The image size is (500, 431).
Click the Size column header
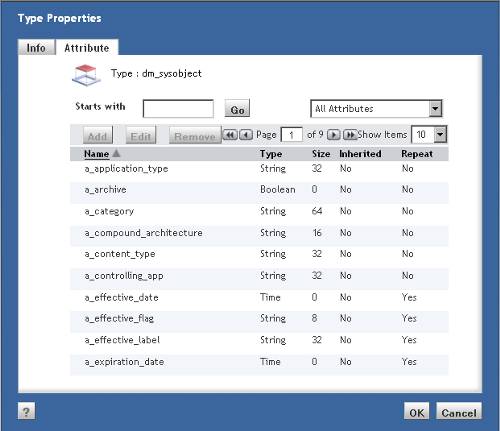click(x=321, y=154)
